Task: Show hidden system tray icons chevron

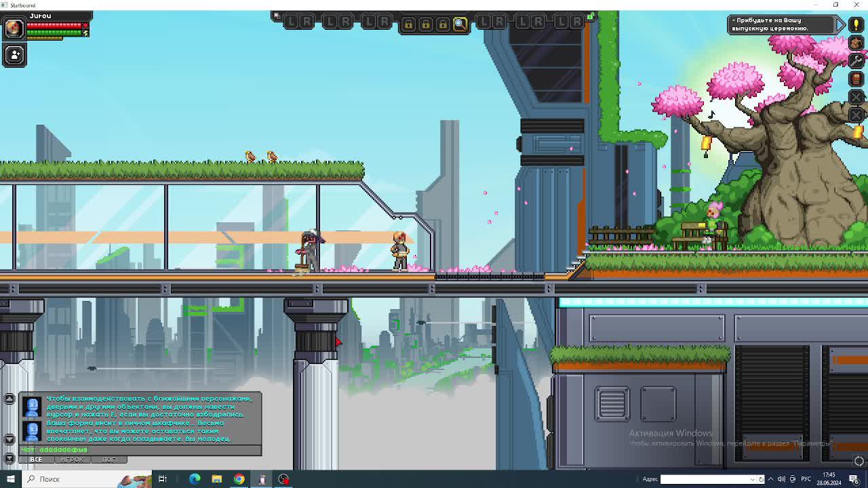Action: point(770,479)
